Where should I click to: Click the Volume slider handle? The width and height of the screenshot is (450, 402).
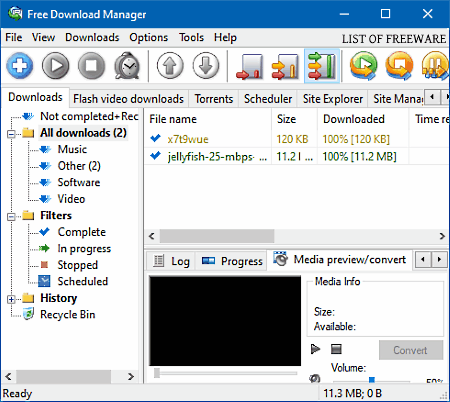[372, 380]
